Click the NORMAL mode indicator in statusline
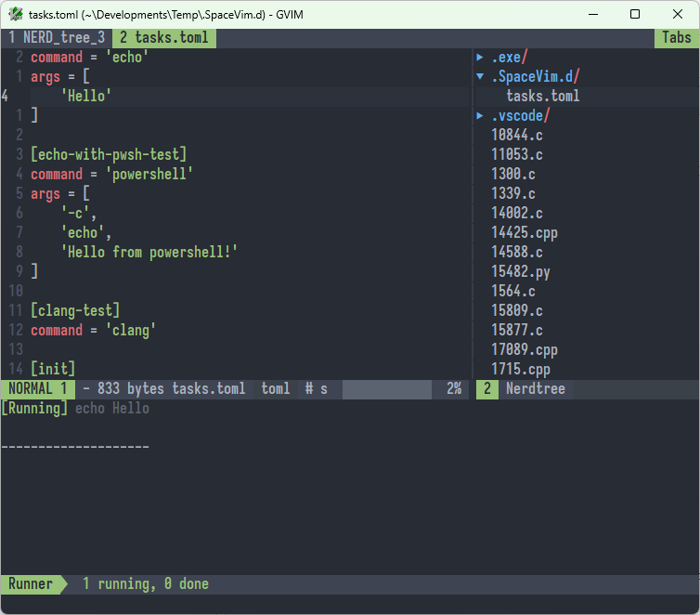Viewport: 700px width, 615px height. (38, 388)
